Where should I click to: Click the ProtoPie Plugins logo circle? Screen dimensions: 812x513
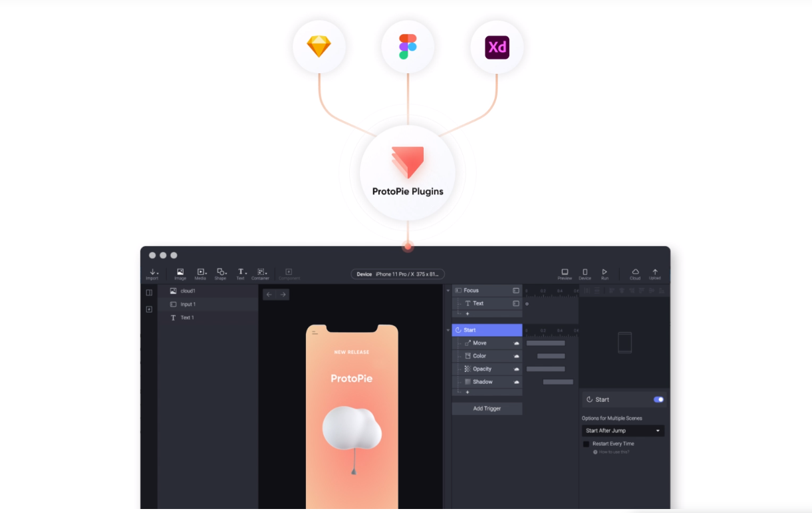click(x=408, y=173)
